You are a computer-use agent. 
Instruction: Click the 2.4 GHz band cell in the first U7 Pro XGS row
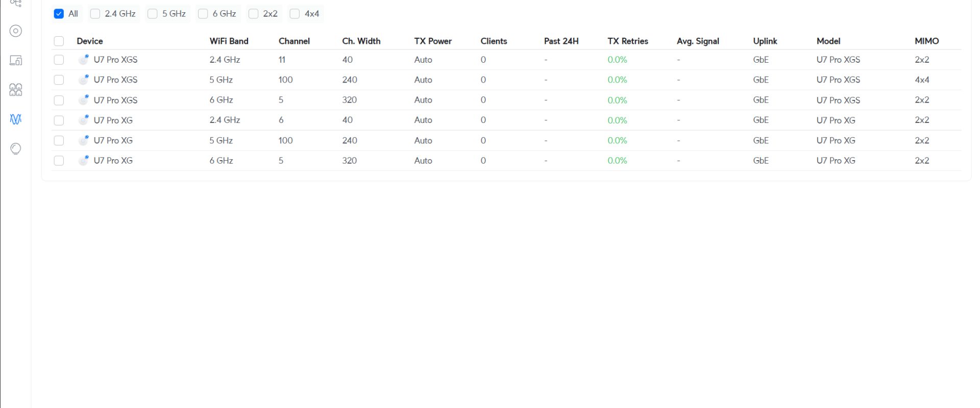click(x=225, y=60)
